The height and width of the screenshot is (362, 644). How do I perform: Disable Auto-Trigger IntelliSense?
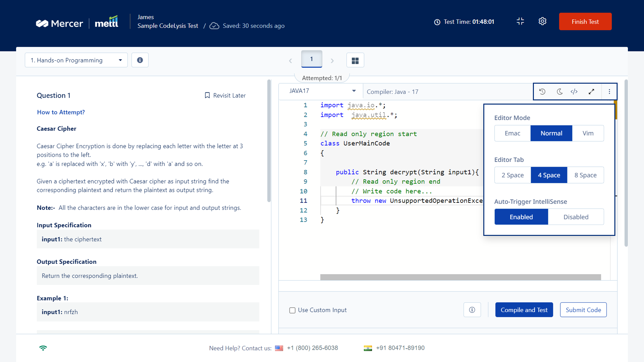pyautogui.click(x=576, y=217)
